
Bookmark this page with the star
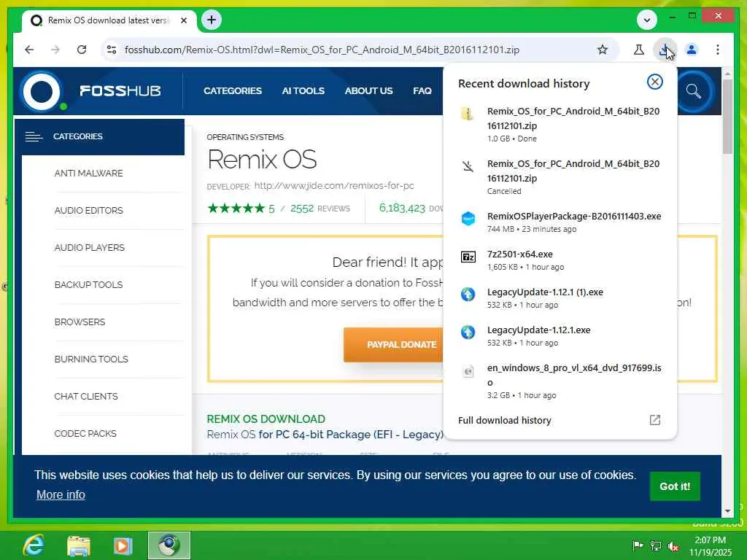(x=603, y=50)
